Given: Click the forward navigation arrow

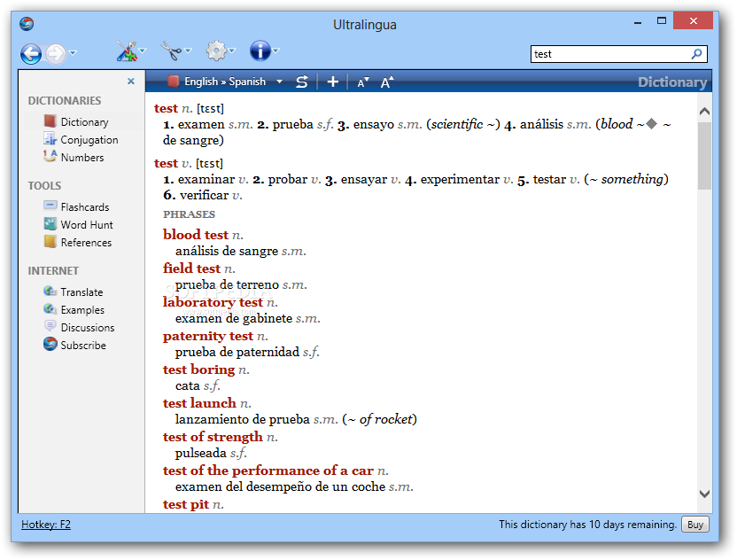Looking at the screenshot, I should [x=56, y=54].
